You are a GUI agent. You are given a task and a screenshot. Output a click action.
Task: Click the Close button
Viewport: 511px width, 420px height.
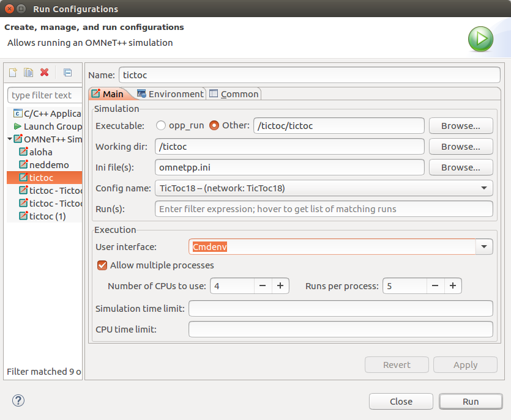401,402
